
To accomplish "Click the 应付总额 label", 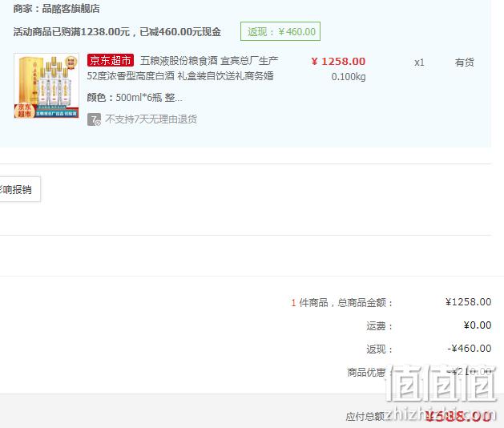I will pos(365,417).
